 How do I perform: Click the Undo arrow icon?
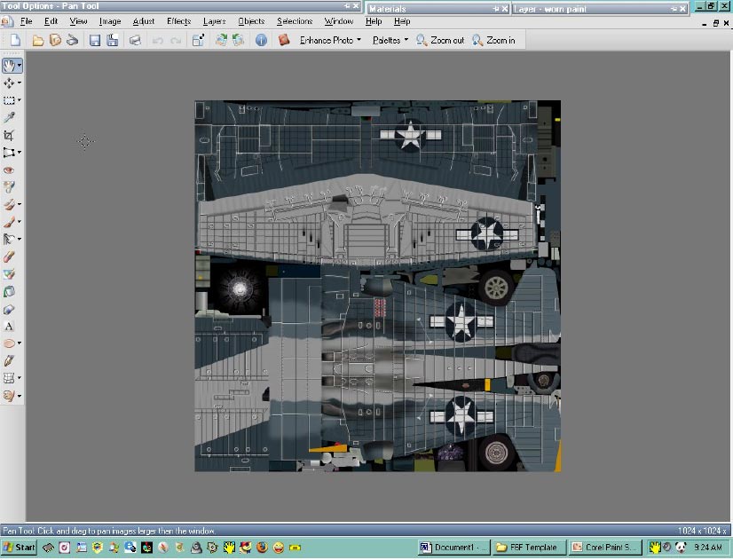[x=158, y=40]
